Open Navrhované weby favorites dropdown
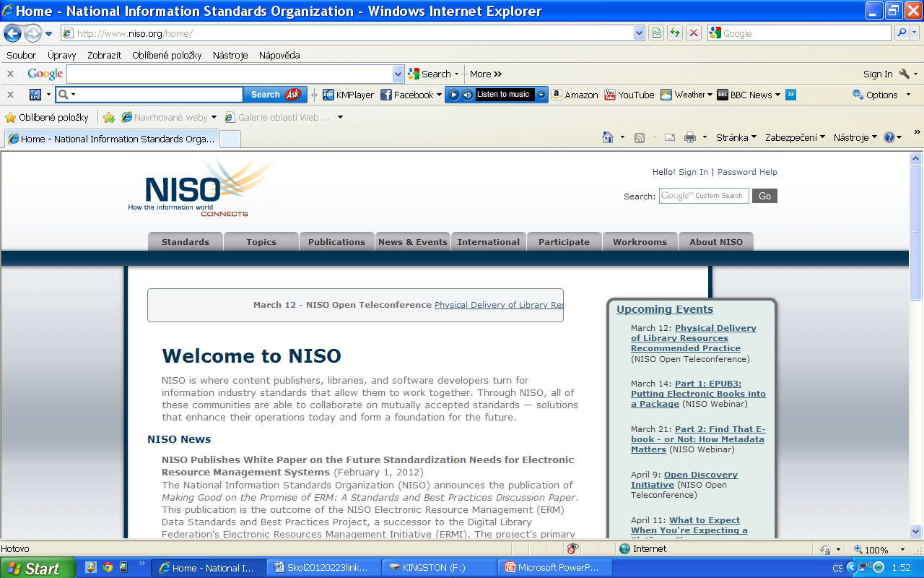This screenshot has width=924, height=578. pos(214,117)
